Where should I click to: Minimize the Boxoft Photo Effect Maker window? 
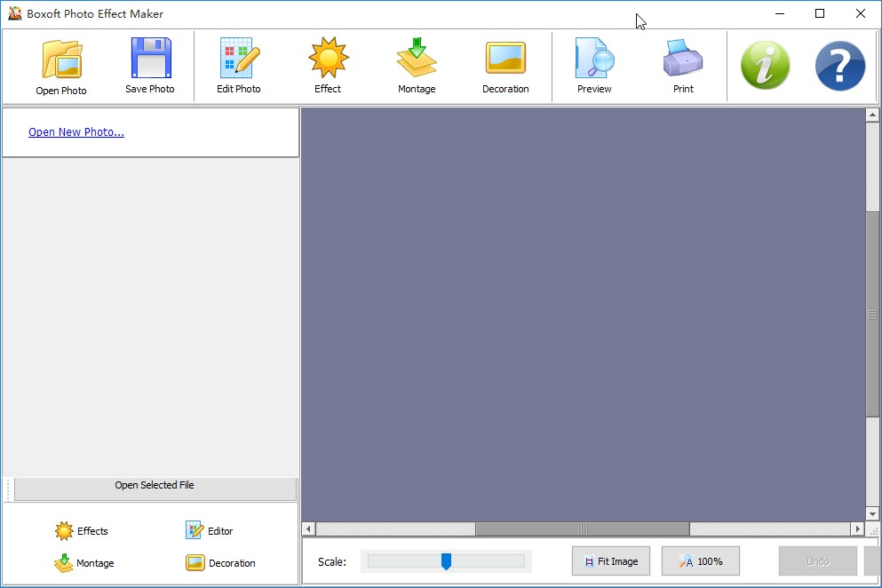pyautogui.click(x=780, y=13)
